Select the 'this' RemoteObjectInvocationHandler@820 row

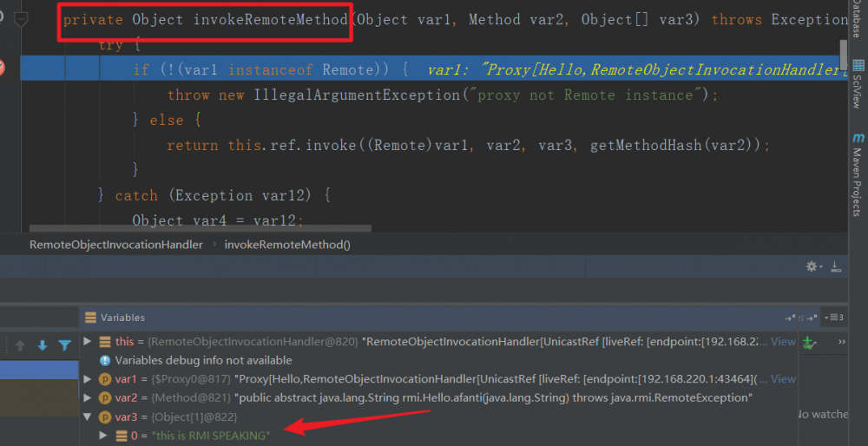pos(439,341)
